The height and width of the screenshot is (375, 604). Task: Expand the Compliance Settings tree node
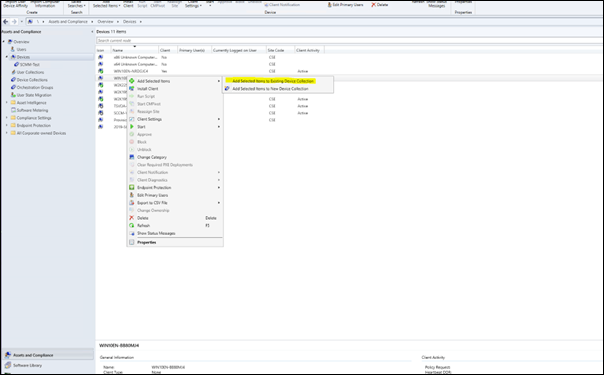(7, 118)
